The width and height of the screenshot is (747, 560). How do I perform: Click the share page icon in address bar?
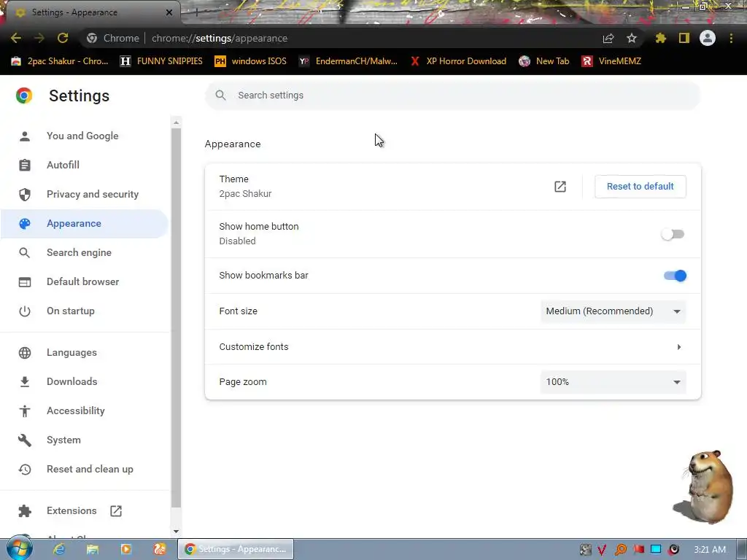pyautogui.click(x=608, y=38)
